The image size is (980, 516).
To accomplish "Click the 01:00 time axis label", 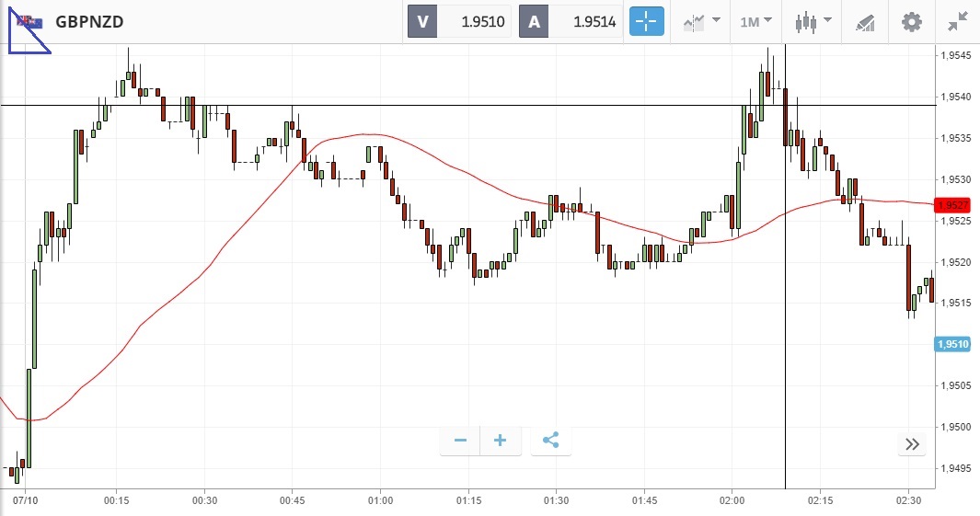I will pyautogui.click(x=380, y=500).
